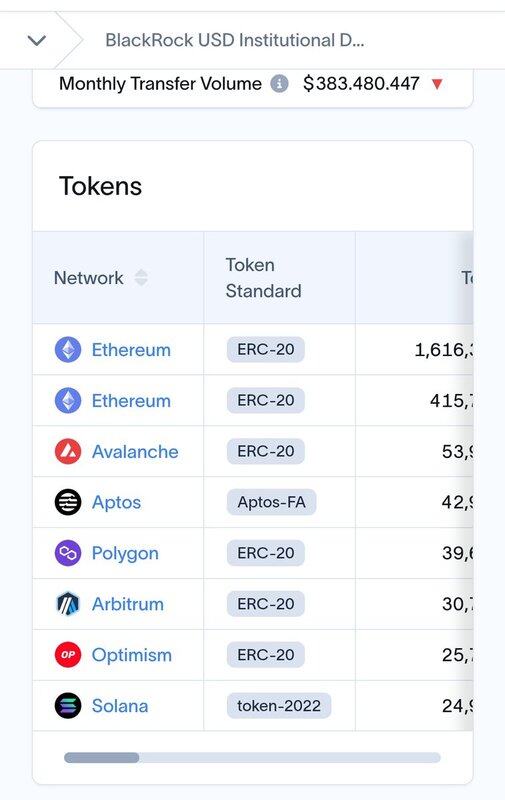Open the Aptos network link
This screenshot has width=505, height=800.
pyautogui.click(x=116, y=503)
